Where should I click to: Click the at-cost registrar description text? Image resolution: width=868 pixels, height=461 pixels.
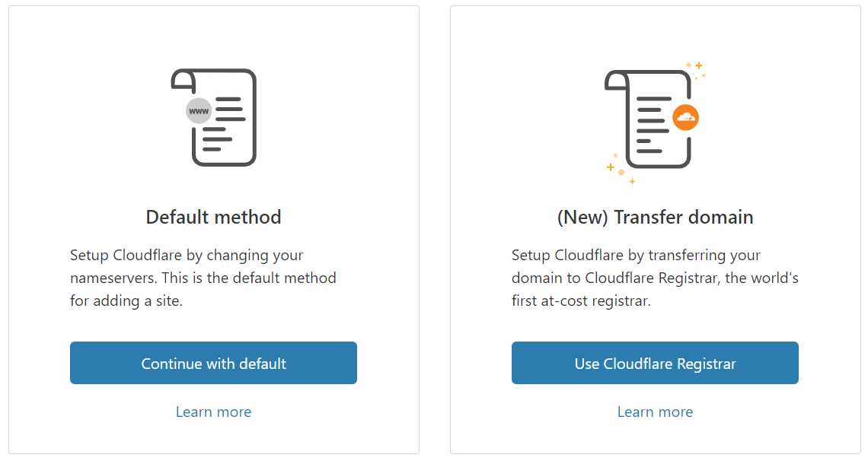(655, 278)
